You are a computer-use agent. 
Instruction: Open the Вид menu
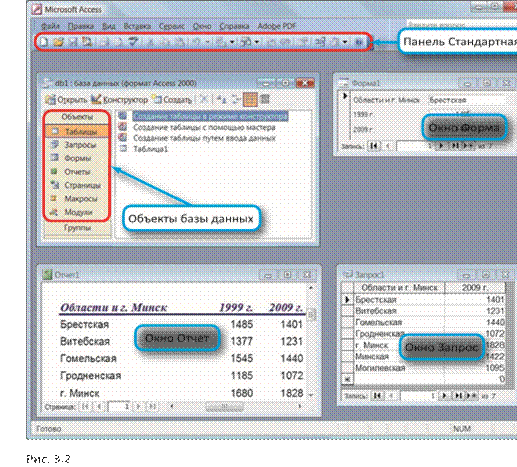109,26
